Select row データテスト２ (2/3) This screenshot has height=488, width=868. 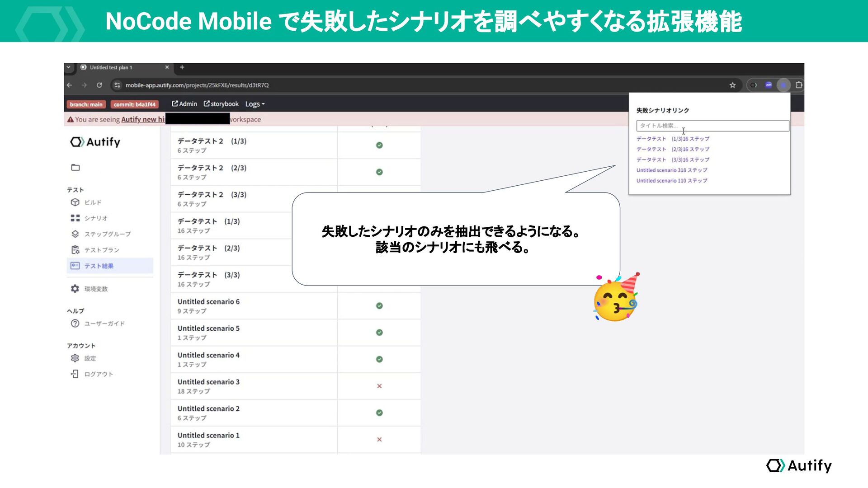click(x=296, y=172)
